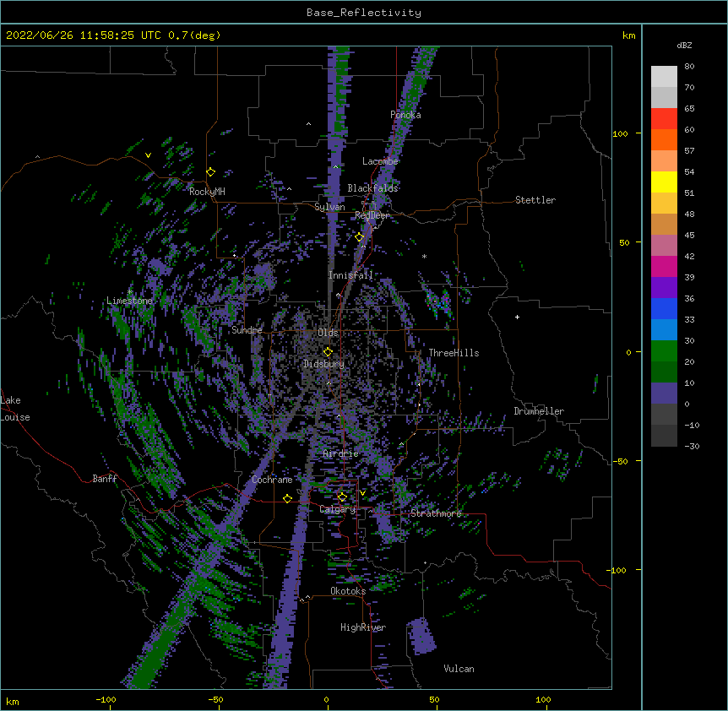This screenshot has width=728, height=711.
Task: Click the white plus marker west of Drumheller
Action: [517, 317]
